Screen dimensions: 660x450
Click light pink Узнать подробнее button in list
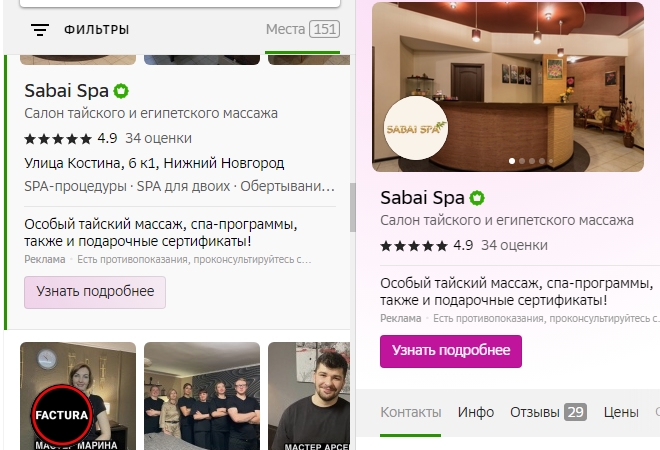95,292
